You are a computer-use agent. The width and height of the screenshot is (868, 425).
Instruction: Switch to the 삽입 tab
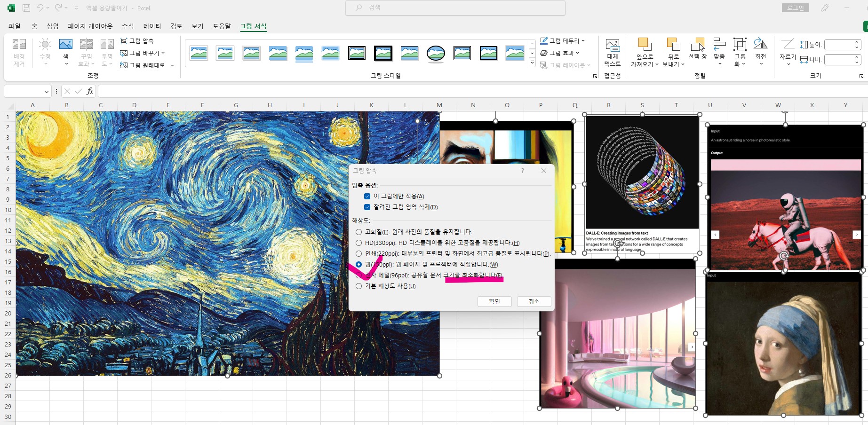[53, 26]
